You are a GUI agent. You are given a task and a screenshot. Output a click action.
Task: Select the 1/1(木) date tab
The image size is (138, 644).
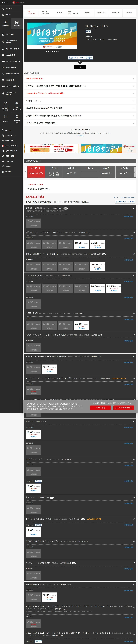(x=54, y=172)
